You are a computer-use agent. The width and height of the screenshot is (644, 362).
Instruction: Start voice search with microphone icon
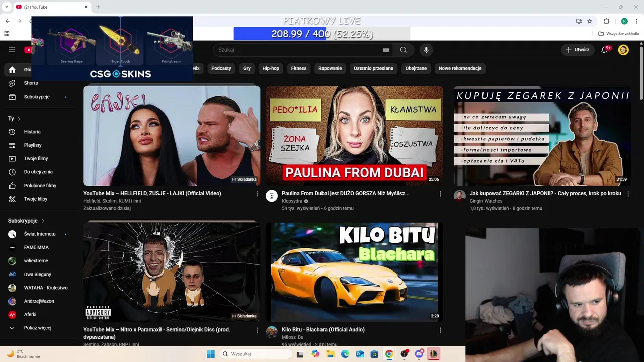click(x=426, y=50)
